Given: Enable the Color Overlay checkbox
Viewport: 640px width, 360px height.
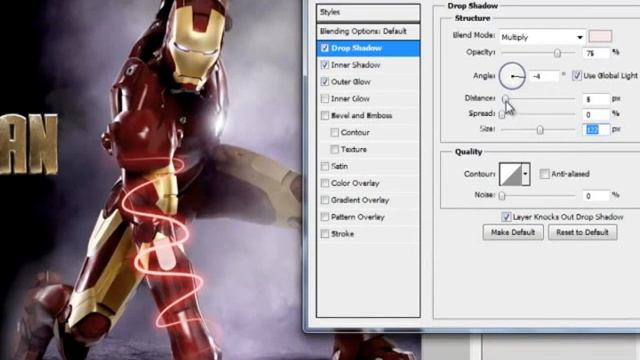Looking at the screenshot, I should pyautogui.click(x=325, y=183).
